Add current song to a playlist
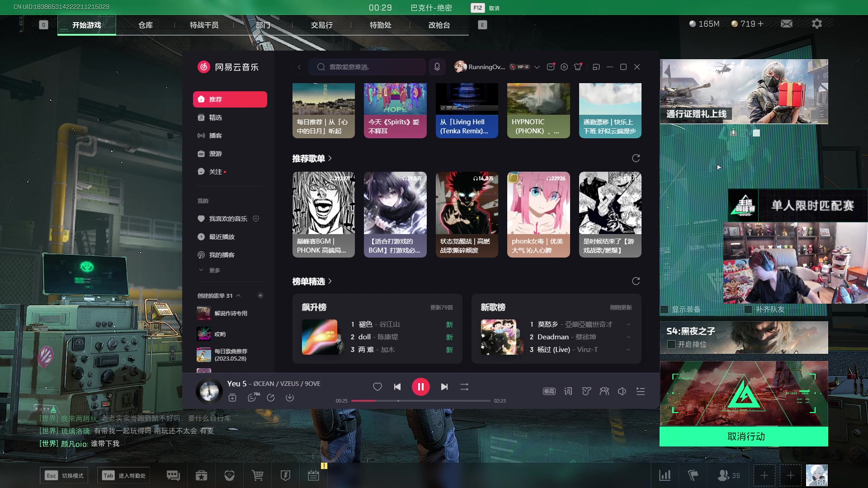This screenshot has width=868, height=488. pos(232,398)
